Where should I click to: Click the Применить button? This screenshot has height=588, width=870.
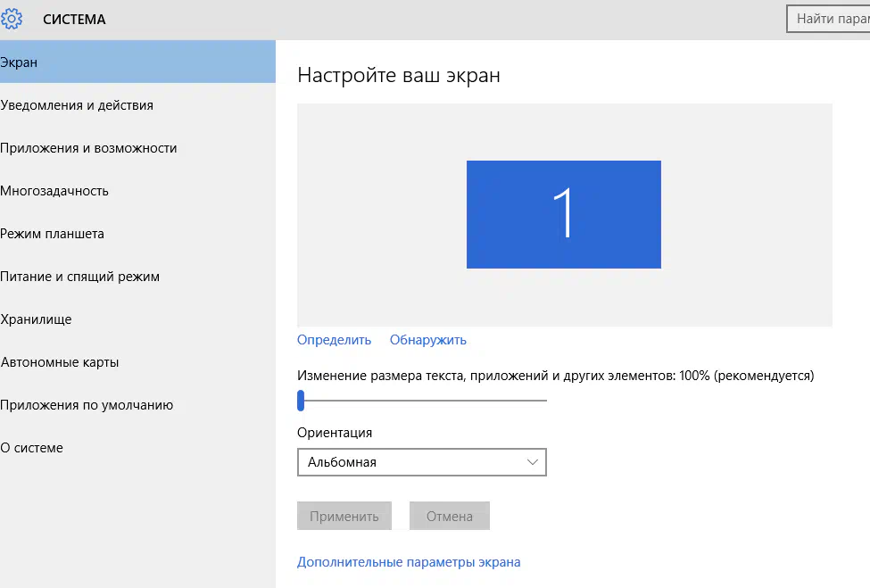344,516
